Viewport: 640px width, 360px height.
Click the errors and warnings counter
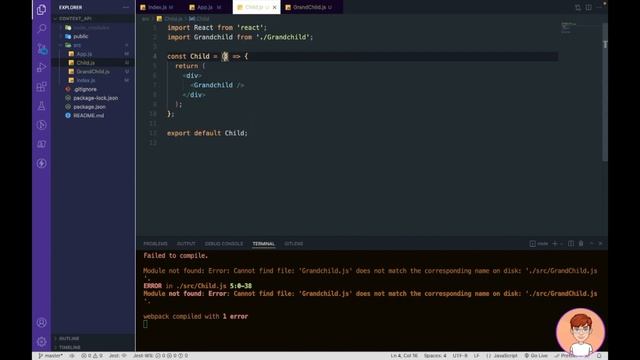click(91, 356)
